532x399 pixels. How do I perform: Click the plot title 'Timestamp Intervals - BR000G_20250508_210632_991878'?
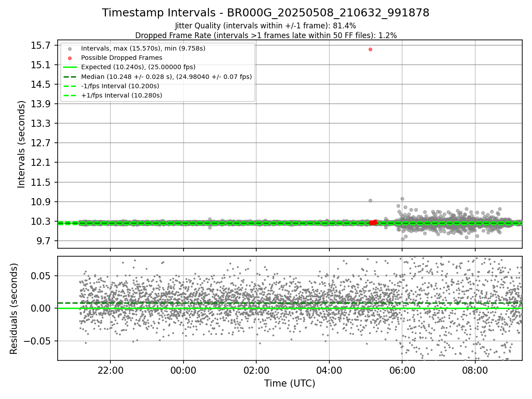point(266,13)
